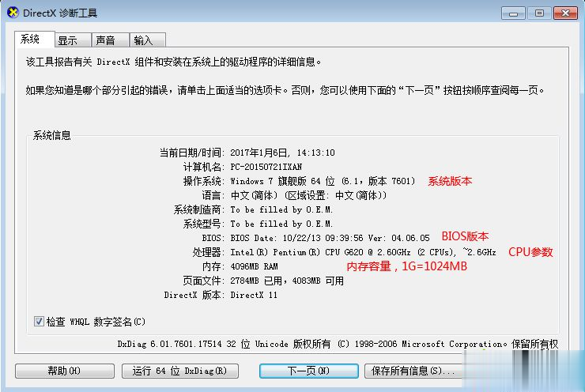Viewport: 585px width, 392px height.
Task: Click 保存所有信息(S)... button
Action: 413,371
